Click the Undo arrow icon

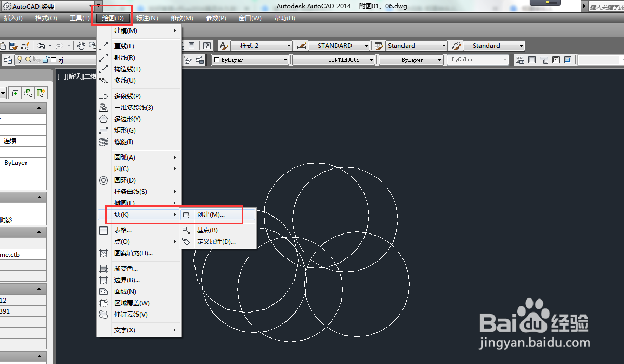click(x=41, y=46)
